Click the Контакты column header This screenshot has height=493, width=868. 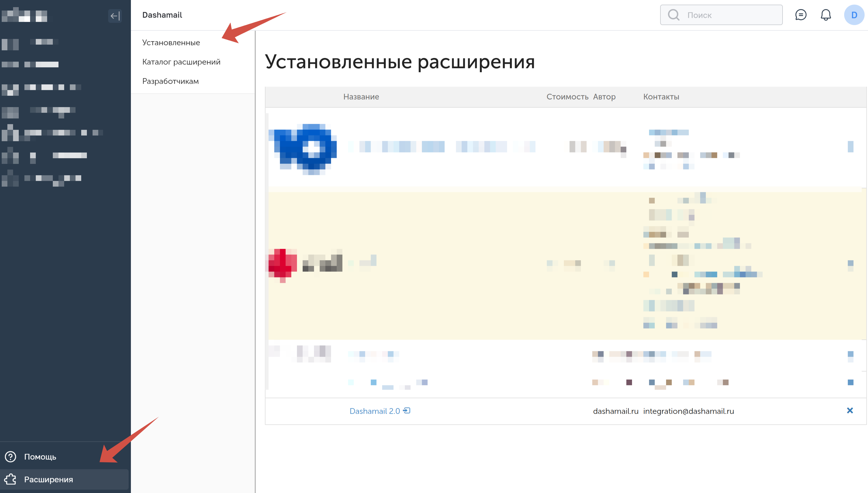(x=661, y=97)
